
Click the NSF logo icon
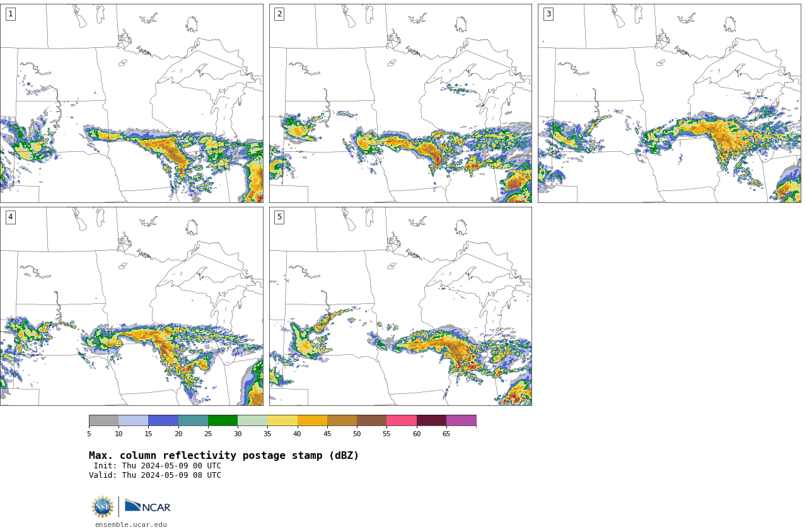tap(102, 507)
